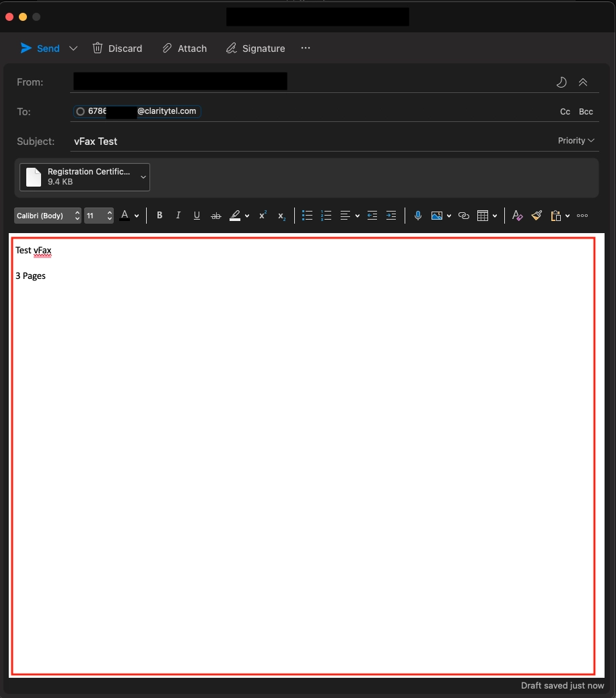Open the Signature options
This screenshot has width=616, height=698.
pos(256,48)
